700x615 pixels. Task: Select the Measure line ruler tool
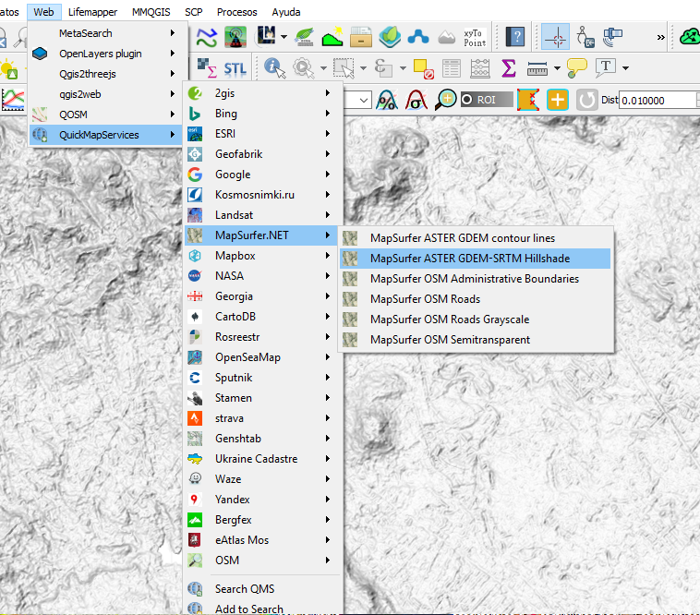pyautogui.click(x=537, y=68)
